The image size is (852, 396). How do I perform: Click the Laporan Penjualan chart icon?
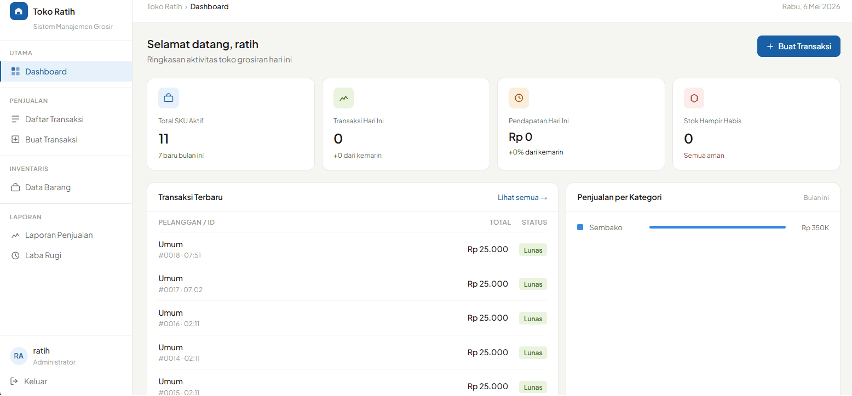click(x=15, y=235)
